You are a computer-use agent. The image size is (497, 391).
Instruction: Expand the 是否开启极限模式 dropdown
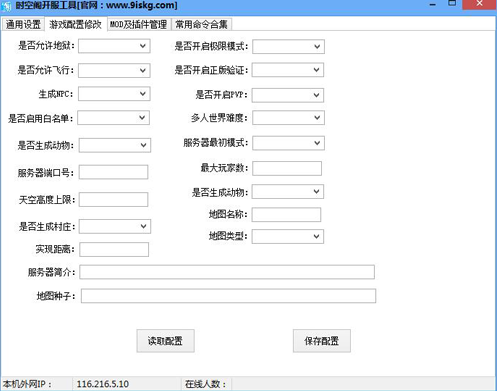(x=288, y=47)
